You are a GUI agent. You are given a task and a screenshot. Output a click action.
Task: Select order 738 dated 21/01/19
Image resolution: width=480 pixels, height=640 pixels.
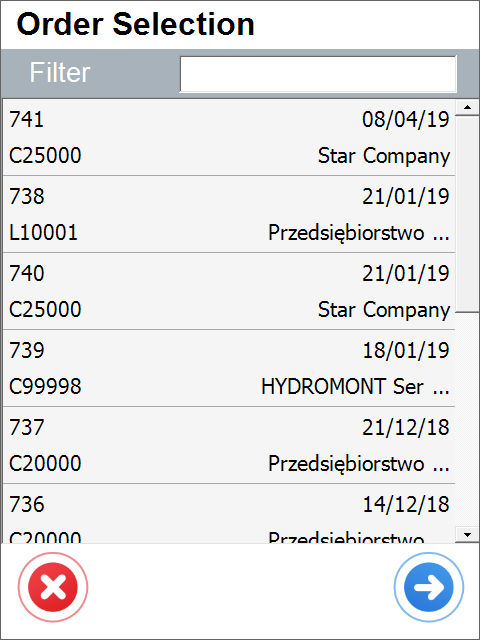click(229, 214)
